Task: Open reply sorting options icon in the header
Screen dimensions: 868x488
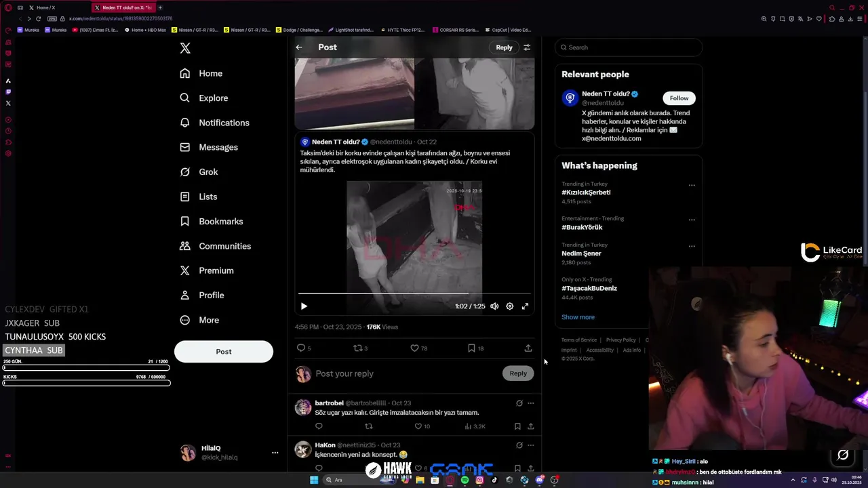Action: pos(527,47)
